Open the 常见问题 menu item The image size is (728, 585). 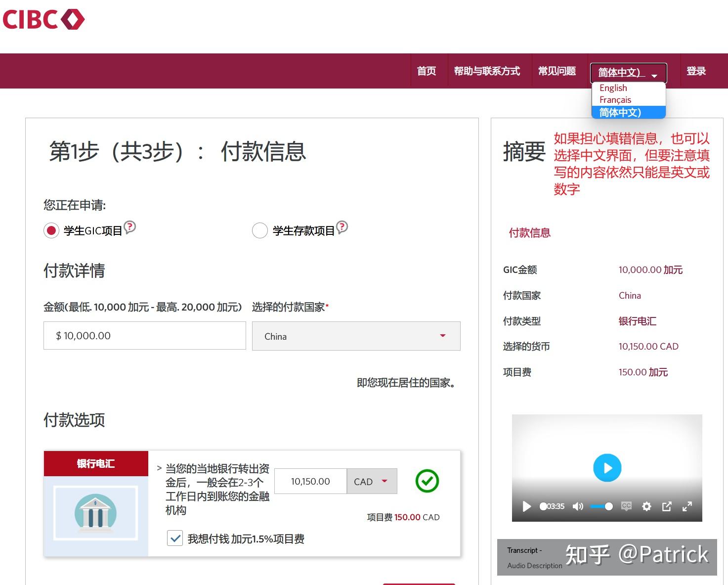pyautogui.click(x=557, y=71)
